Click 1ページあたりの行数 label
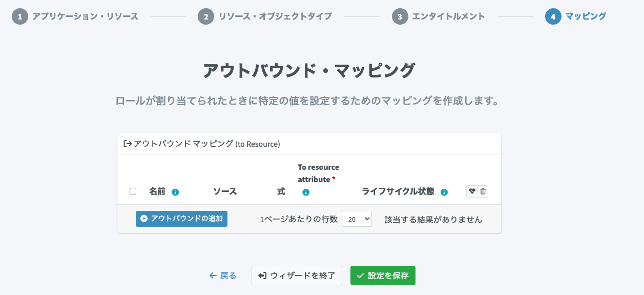 (299, 220)
